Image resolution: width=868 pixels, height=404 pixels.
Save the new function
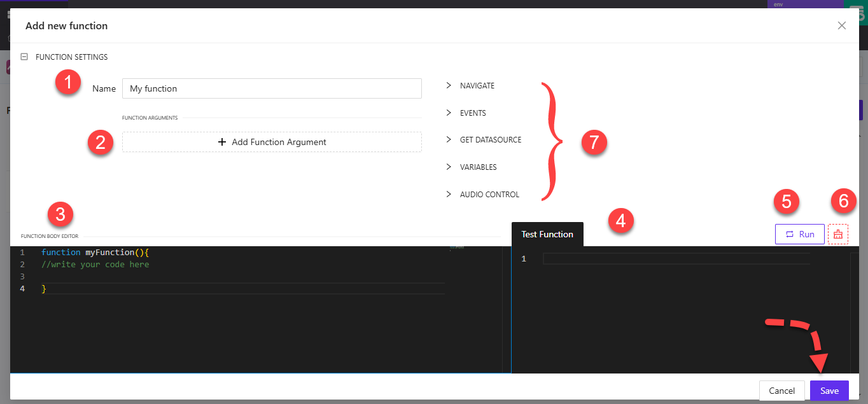(829, 390)
